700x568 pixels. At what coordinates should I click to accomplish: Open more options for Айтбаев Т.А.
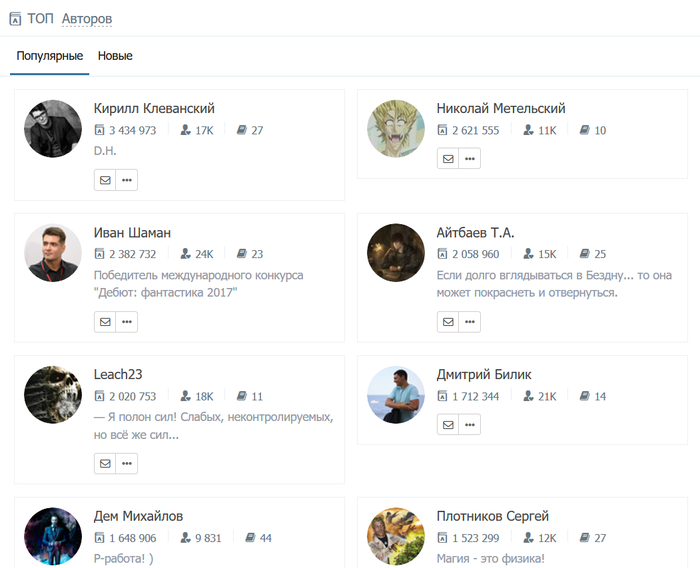[470, 322]
